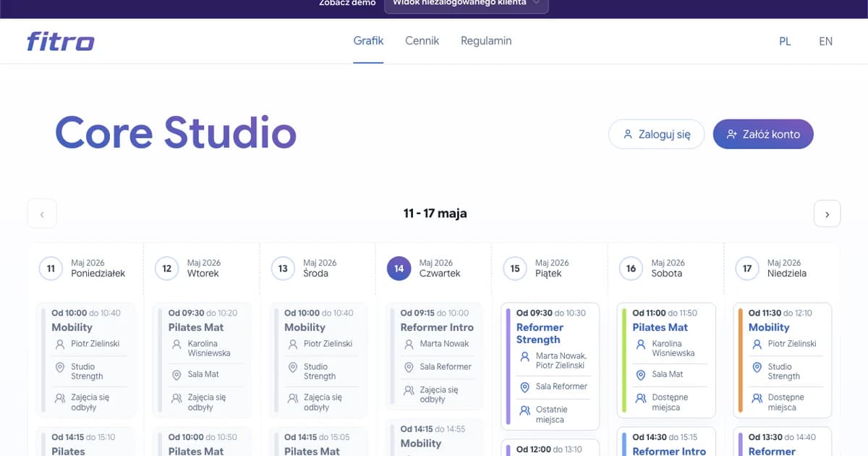Click attendees icon in Saturday Pilates Mat card
The height and width of the screenshot is (456, 868).
tap(641, 398)
